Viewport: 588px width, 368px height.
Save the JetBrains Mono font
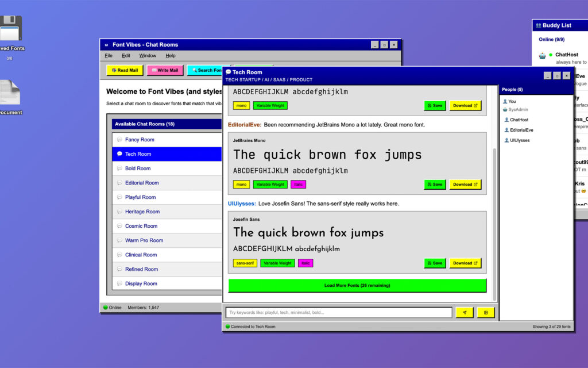435,185
